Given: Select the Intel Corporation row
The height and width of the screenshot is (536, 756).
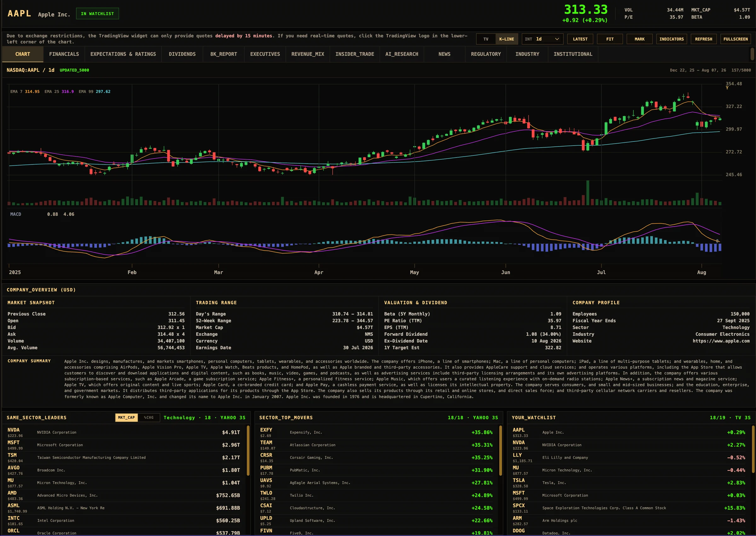Looking at the screenshot, I should pos(124,521).
